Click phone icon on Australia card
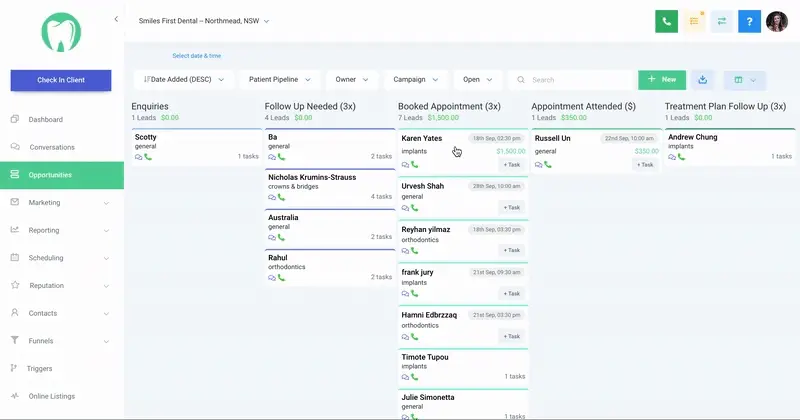This screenshot has width=800, height=420. [x=281, y=237]
